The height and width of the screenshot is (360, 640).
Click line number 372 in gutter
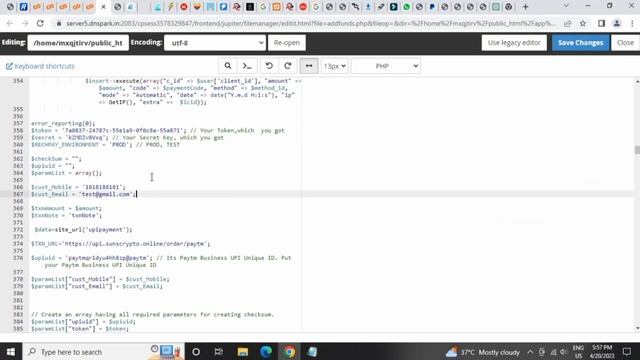pyautogui.click(x=18, y=229)
